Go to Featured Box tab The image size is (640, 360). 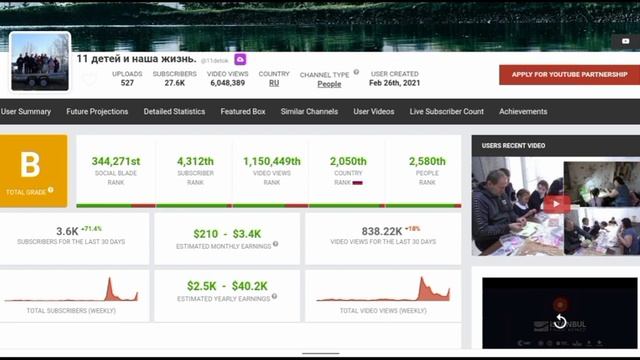(243, 111)
